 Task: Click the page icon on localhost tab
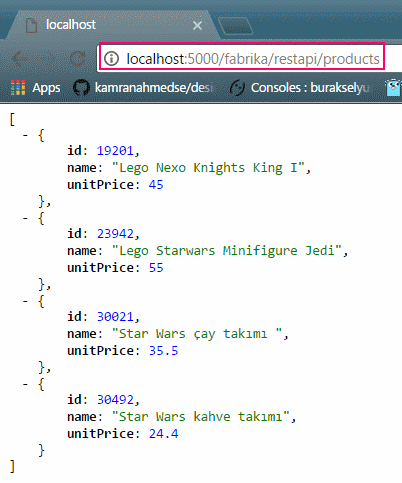click(31, 25)
